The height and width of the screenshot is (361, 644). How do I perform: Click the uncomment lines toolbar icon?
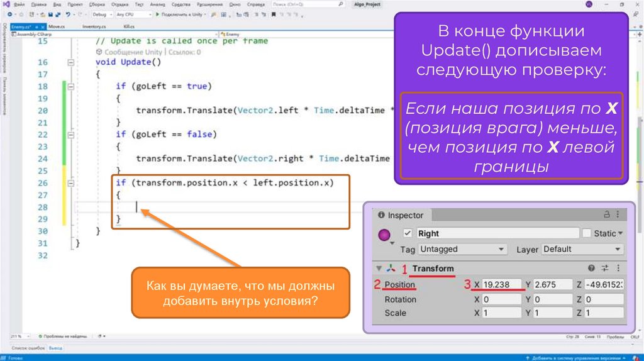point(264,14)
